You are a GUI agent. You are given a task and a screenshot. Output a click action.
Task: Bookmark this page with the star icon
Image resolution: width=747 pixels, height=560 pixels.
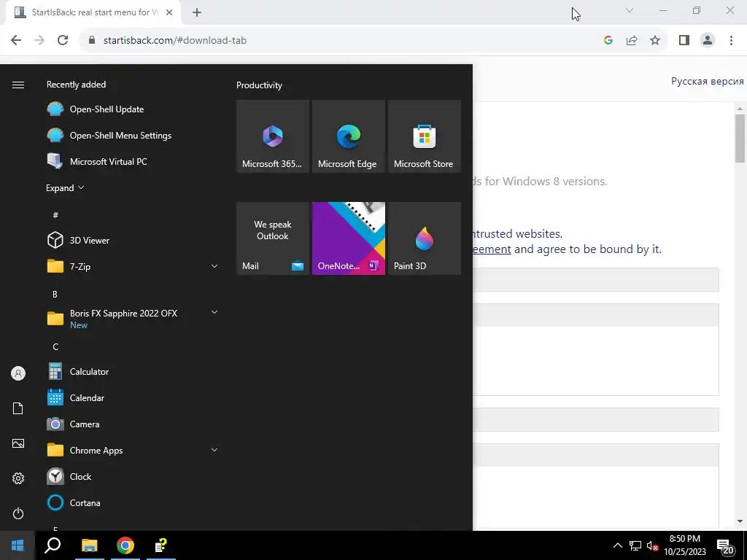pos(655,41)
